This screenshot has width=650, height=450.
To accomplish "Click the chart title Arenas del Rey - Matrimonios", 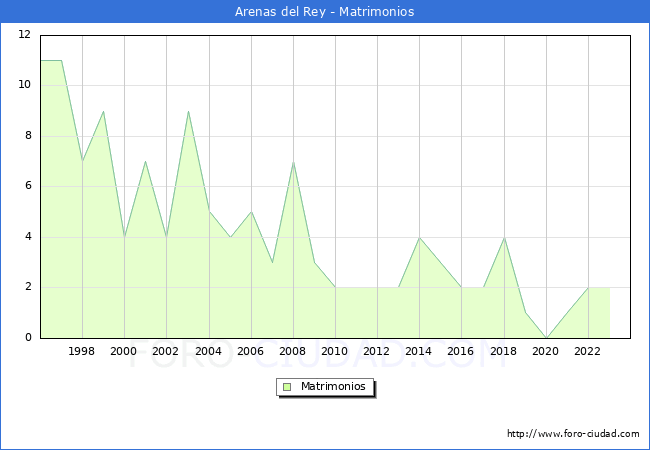I will 324,12.
